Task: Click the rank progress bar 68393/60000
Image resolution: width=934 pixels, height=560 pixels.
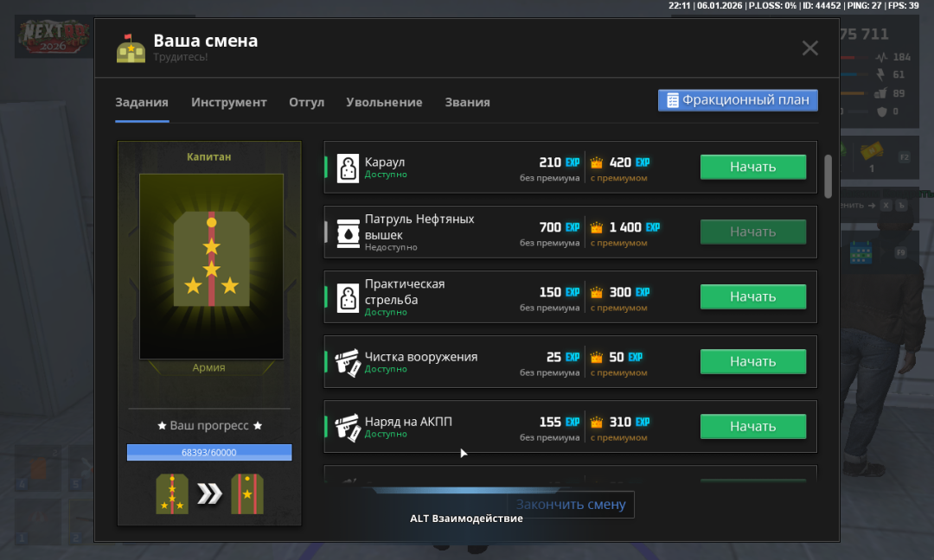Action: [209, 452]
